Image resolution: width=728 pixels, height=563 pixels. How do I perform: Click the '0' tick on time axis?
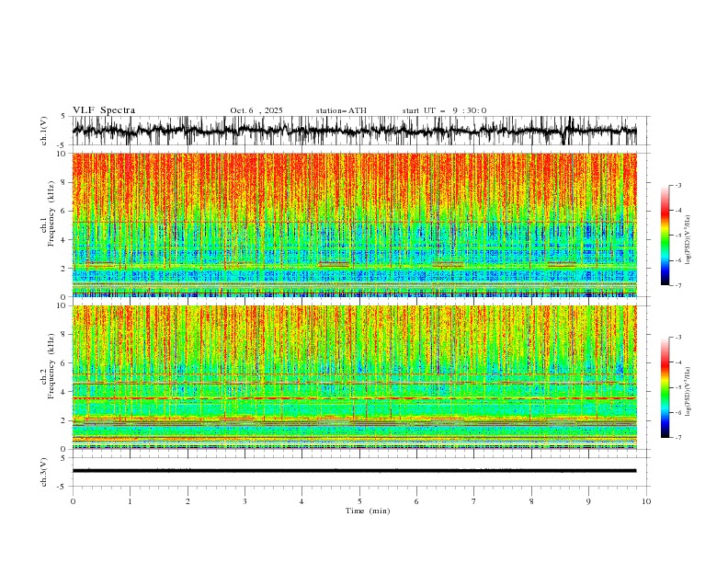click(73, 501)
